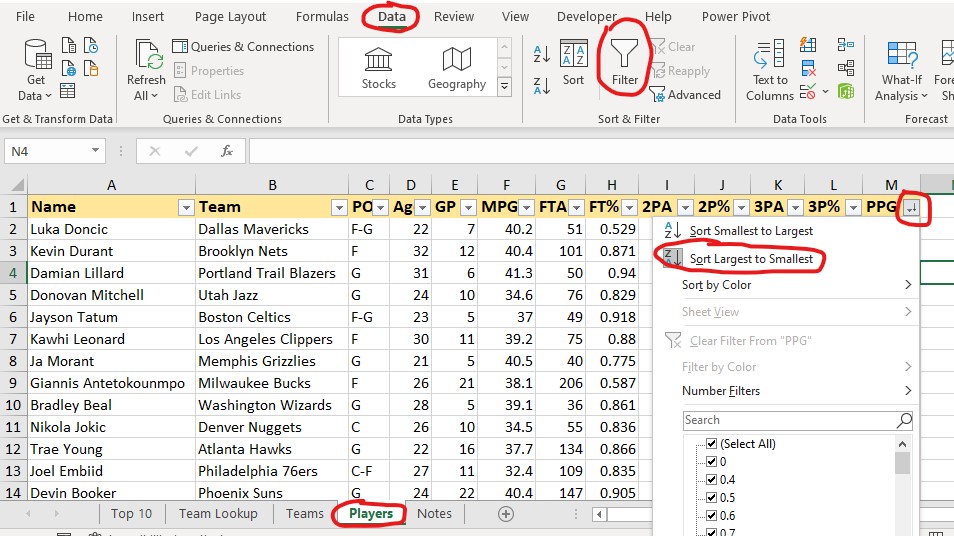Click the Flash Fill icon

pyautogui.click(x=808, y=44)
